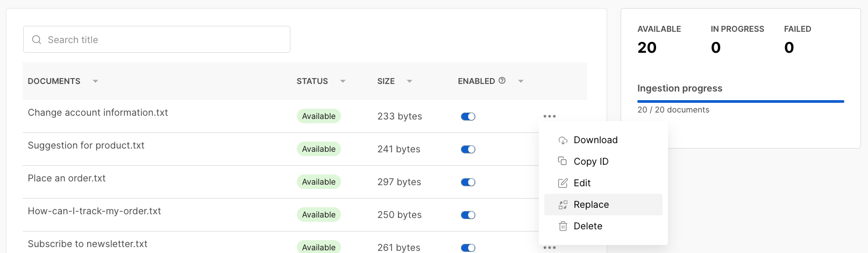
Task: Click the Replace icon in menu
Action: tap(563, 205)
